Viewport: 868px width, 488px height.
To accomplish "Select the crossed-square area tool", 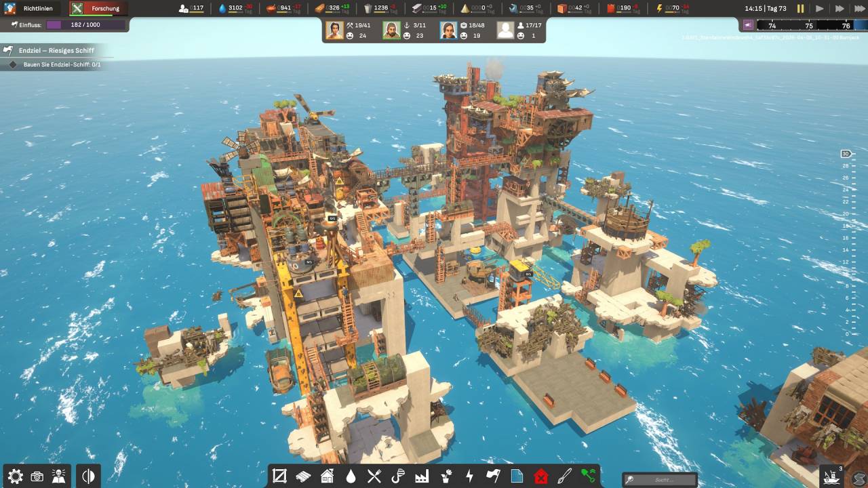I will point(279,476).
